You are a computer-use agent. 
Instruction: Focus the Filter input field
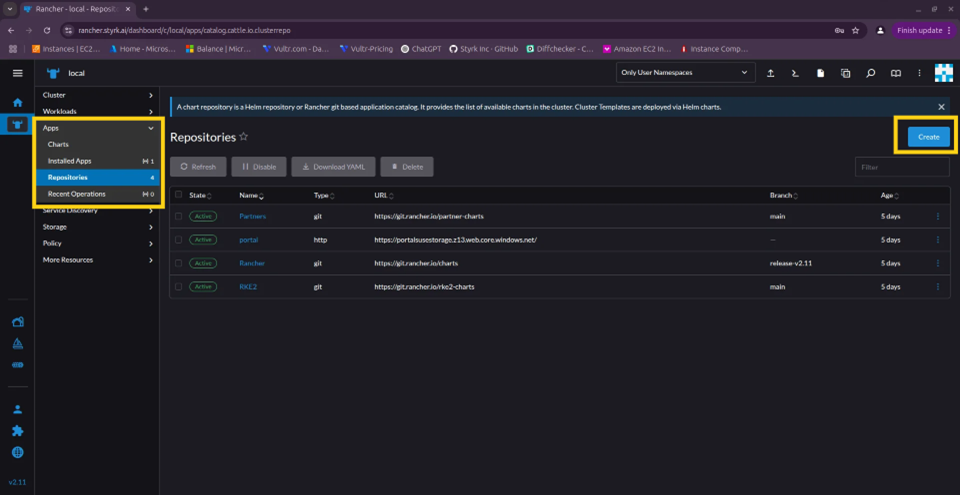(x=902, y=167)
